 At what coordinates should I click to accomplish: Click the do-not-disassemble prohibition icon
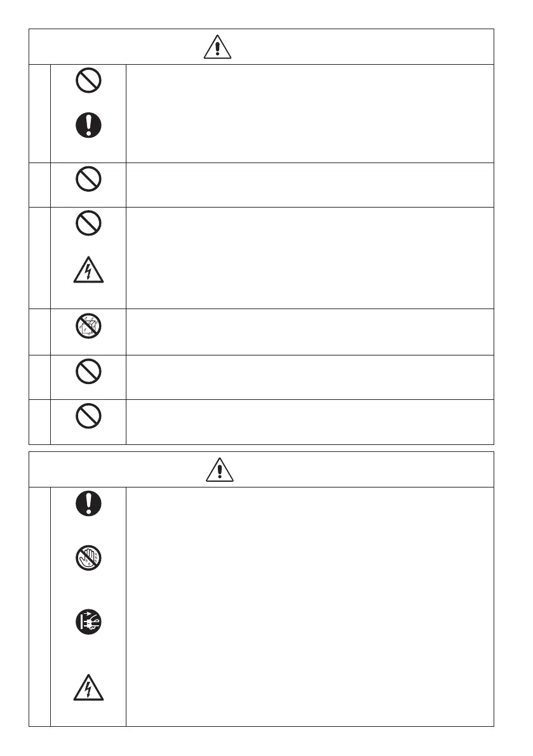point(88,326)
